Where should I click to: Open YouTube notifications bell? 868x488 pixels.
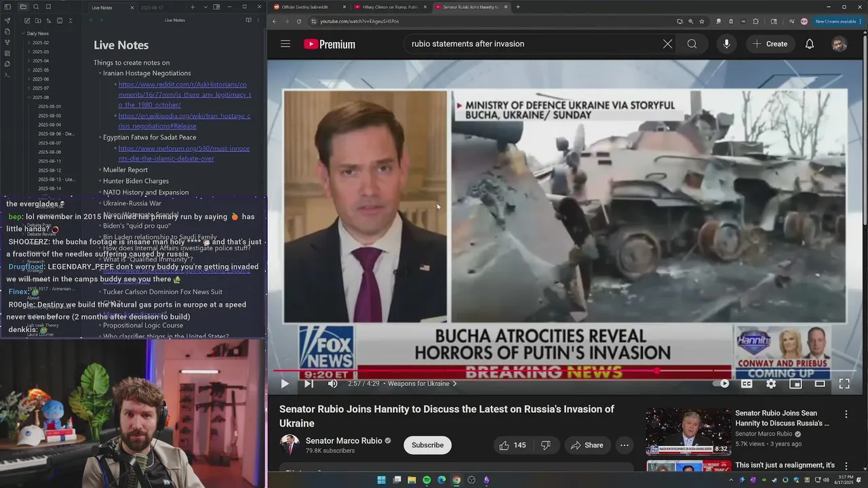coord(810,44)
